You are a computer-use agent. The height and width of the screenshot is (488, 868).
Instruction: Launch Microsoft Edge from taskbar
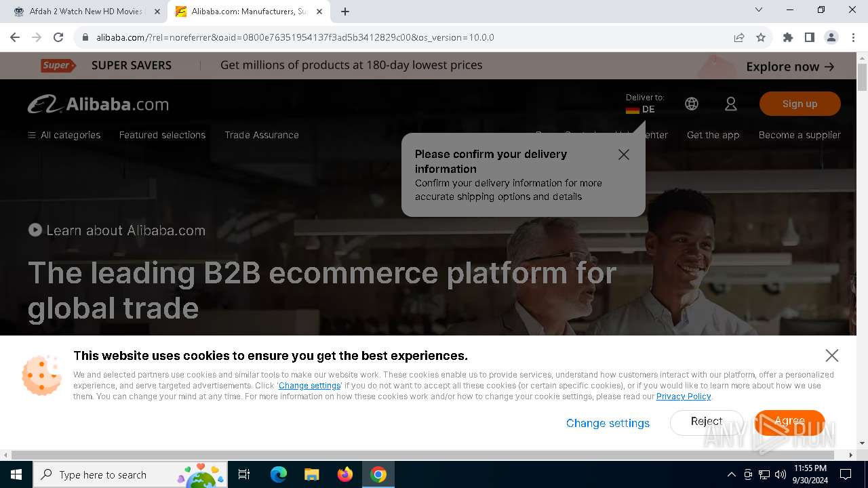point(279,474)
